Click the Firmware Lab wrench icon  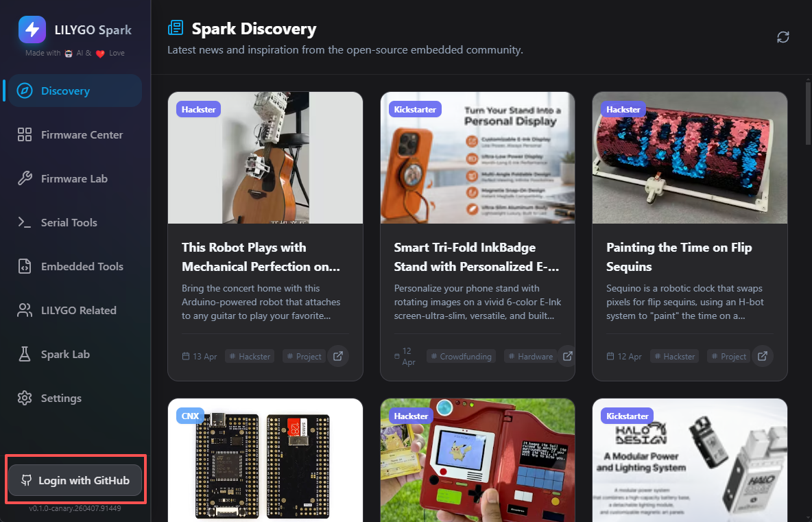pos(24,178)
